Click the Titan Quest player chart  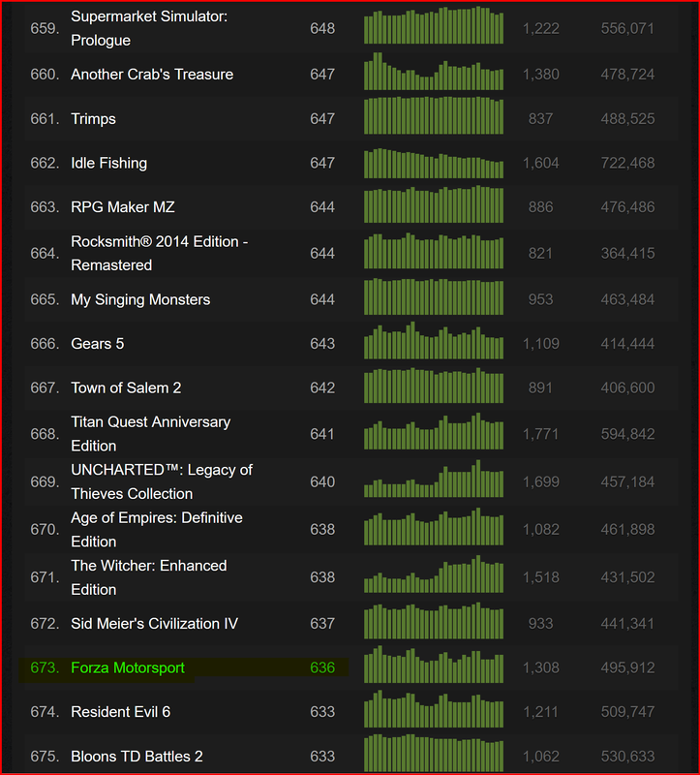(434, 431)
